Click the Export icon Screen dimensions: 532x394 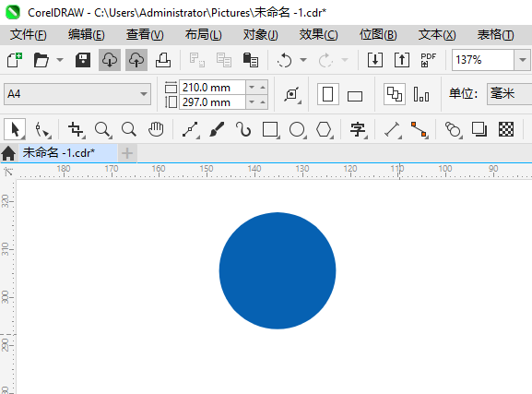click(x=402, y=60)
